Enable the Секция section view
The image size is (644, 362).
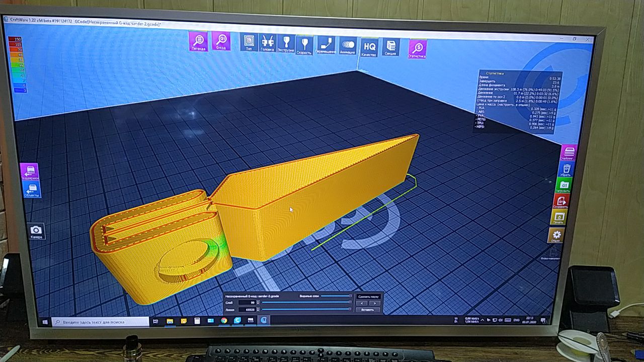(390, 47)
